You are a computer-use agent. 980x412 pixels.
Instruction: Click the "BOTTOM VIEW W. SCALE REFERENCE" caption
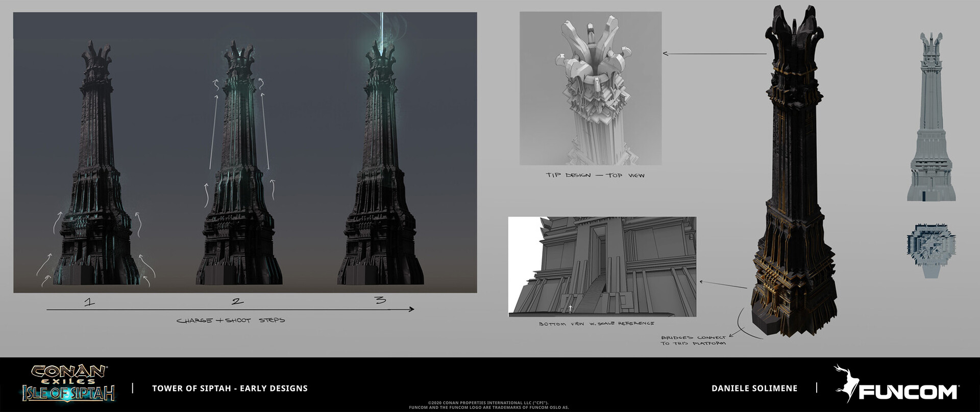click(x=597, y=324)
